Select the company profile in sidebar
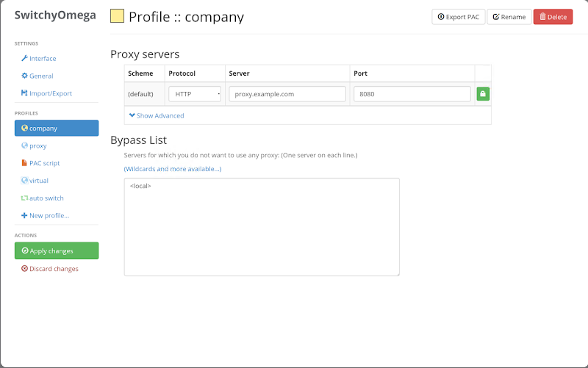The image size is (588, 368). click(x=57, y=128)
